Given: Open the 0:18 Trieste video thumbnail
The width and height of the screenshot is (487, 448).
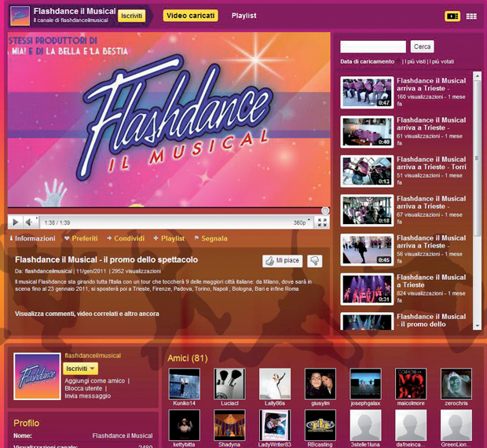Looking at the screenshot, I should coord(367,211).
